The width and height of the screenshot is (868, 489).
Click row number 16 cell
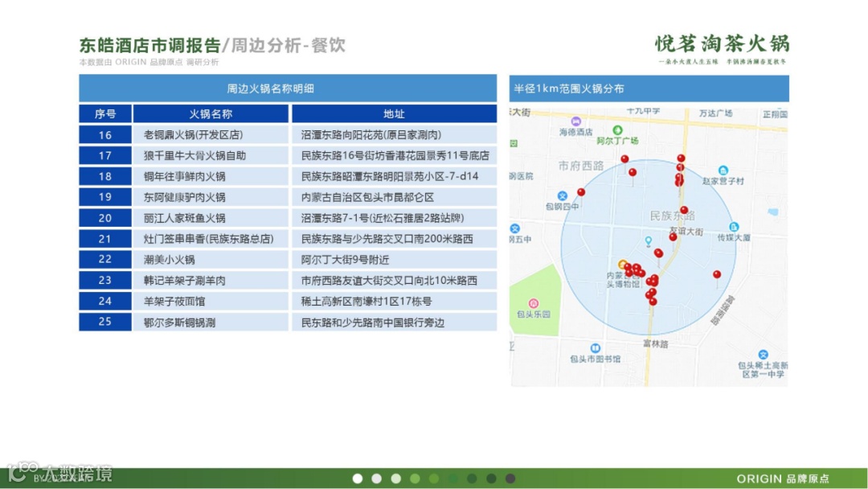point(105,134)
